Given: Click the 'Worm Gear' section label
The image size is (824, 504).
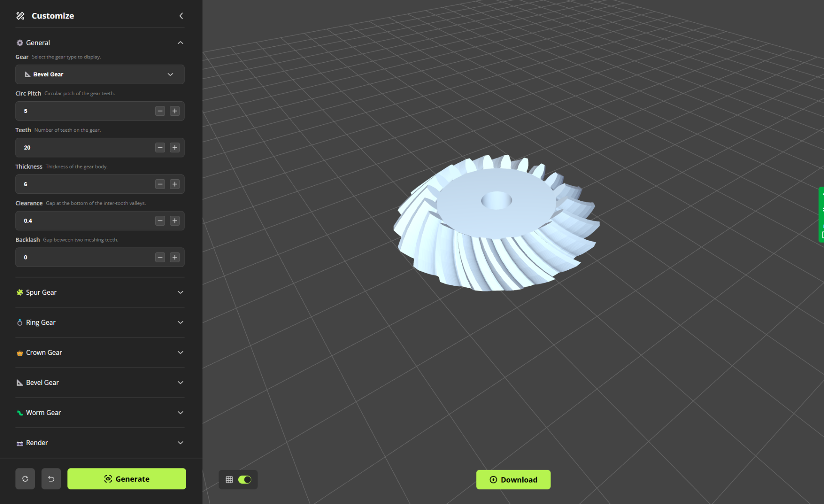Looking at the screenshot, I should coord(43,413).
